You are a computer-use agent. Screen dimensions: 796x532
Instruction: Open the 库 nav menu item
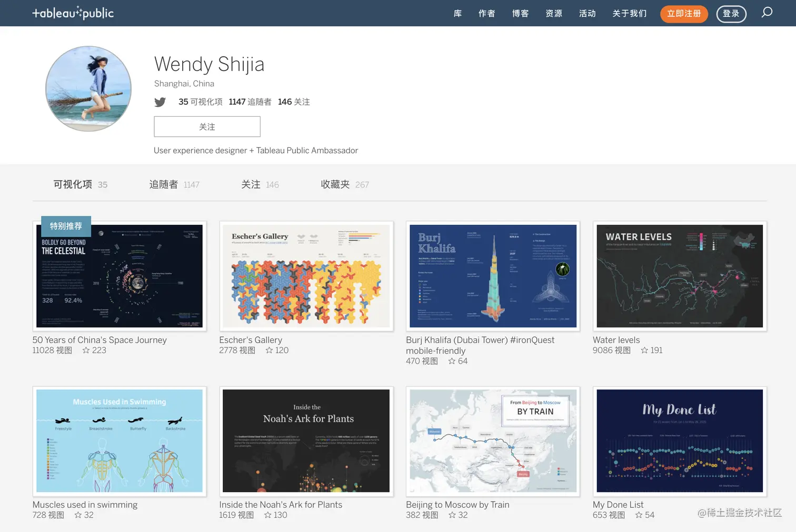click(x=457, y=13)
